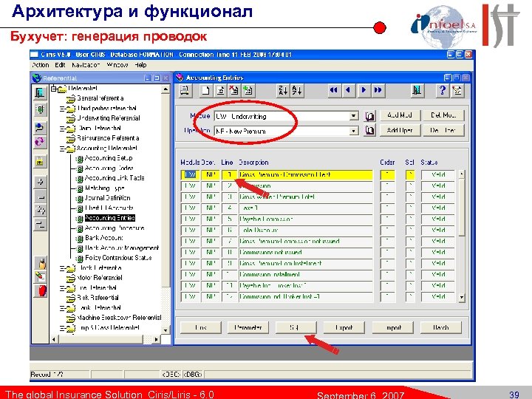Click the Status Valid cell of line 4
Screen dimensions: 532x399
(x=437, y=208)
